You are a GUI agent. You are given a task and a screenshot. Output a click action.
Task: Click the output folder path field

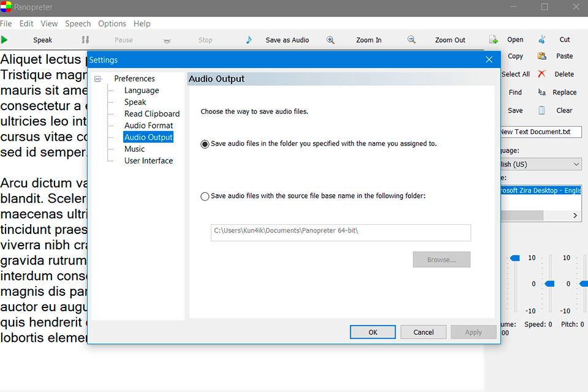click(341, 233)
